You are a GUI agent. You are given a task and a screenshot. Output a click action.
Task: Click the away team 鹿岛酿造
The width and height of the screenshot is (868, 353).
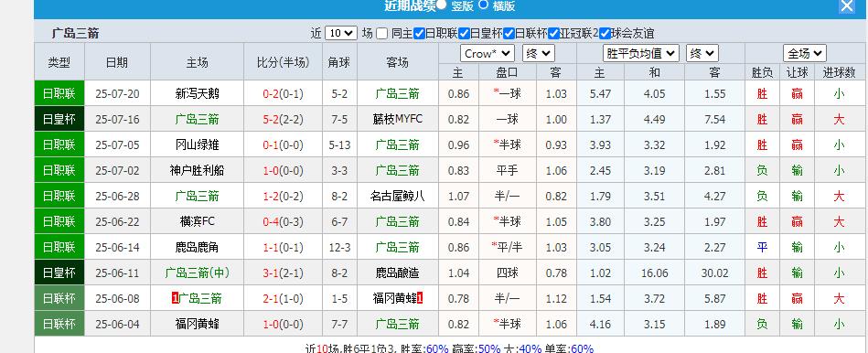tap(398, 273)
